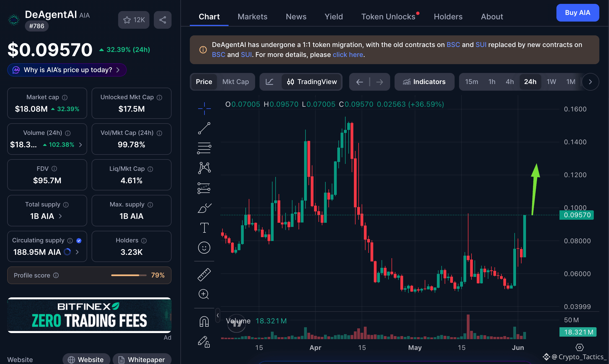Follow the click here migration link
The image size is (609, 364).
[x=348, y=55]
